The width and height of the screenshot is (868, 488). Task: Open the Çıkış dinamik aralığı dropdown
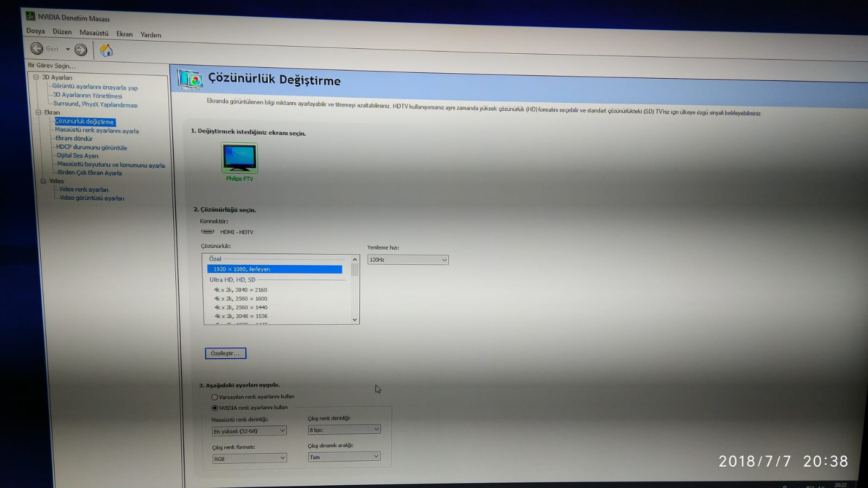click(344, 457)
